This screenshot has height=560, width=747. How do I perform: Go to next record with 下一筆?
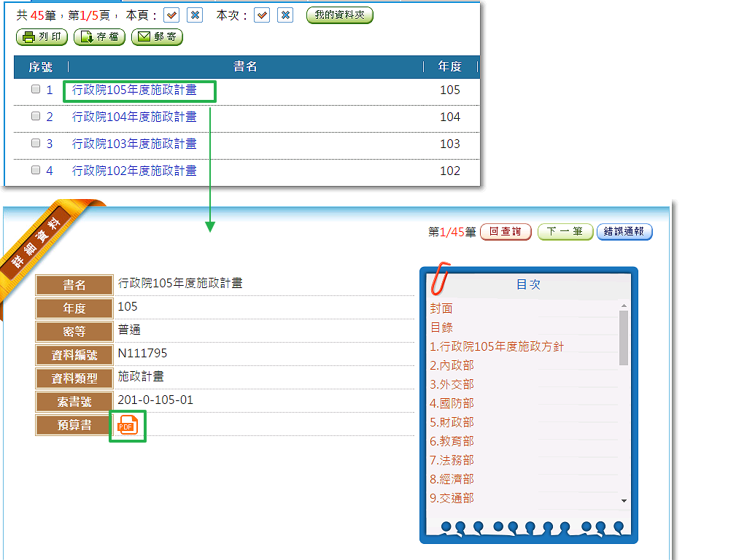[565, 232]
